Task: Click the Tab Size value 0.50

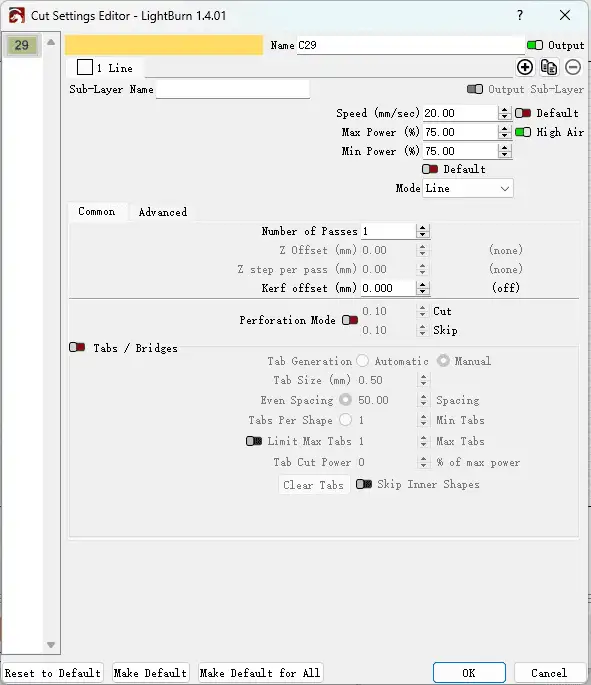Action: click(x=386, y=380)
